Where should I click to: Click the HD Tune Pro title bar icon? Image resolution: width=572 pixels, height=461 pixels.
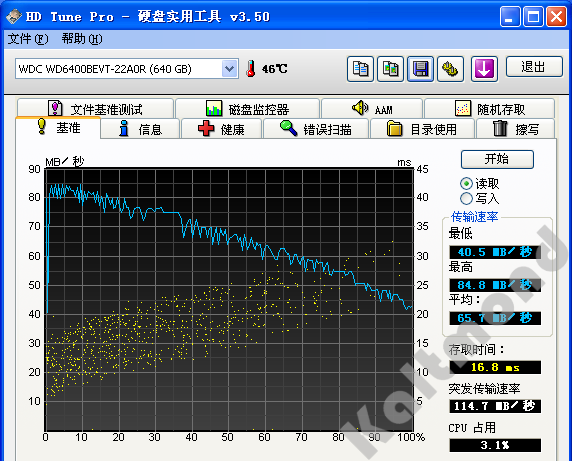pyautogui.click(x=14, y=16)
